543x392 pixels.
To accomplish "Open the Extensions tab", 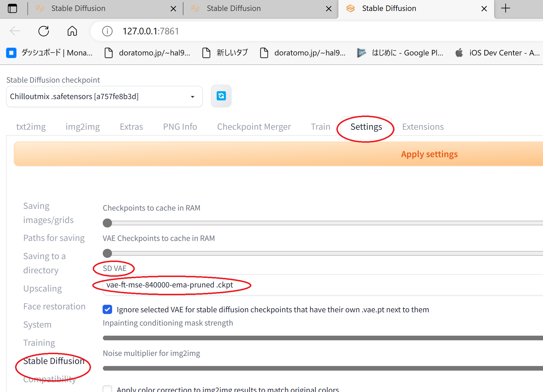I will point(423,127).
